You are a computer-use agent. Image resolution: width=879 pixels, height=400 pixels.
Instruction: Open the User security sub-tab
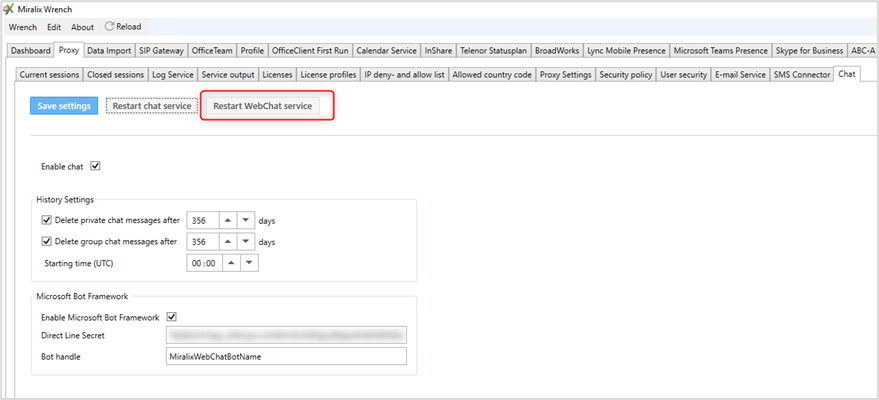pos(683,75)
